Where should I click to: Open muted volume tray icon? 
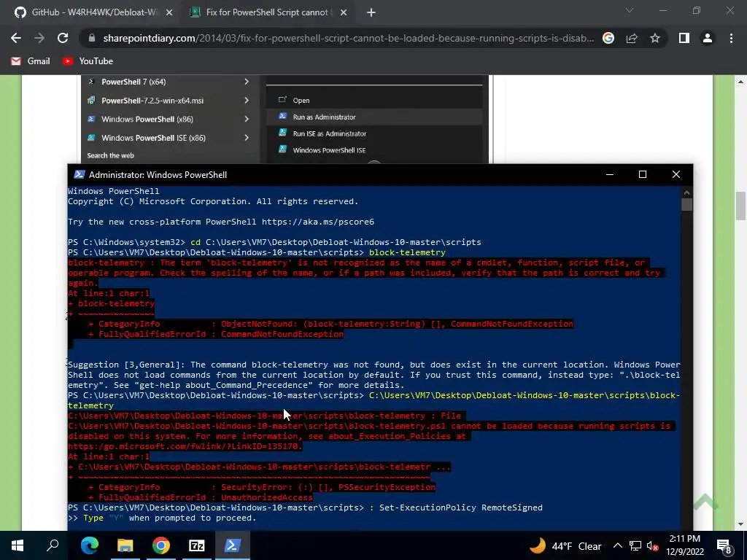pos(652,545)
